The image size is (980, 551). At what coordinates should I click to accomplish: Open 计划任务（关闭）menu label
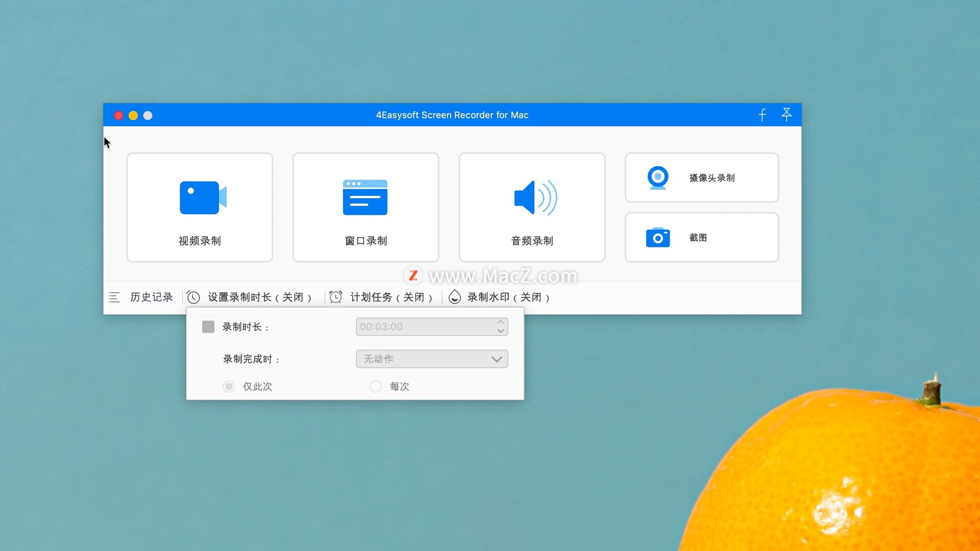pos(391,297)
